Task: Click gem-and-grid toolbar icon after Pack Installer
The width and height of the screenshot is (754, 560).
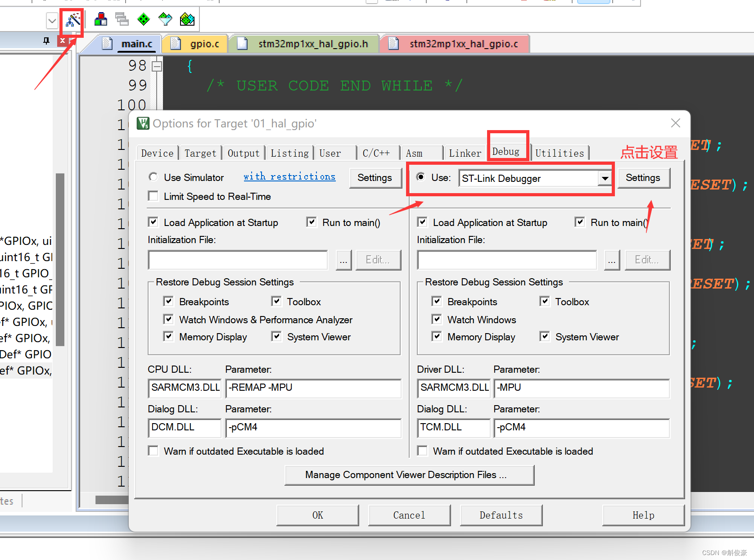Action: pos(187,19)
